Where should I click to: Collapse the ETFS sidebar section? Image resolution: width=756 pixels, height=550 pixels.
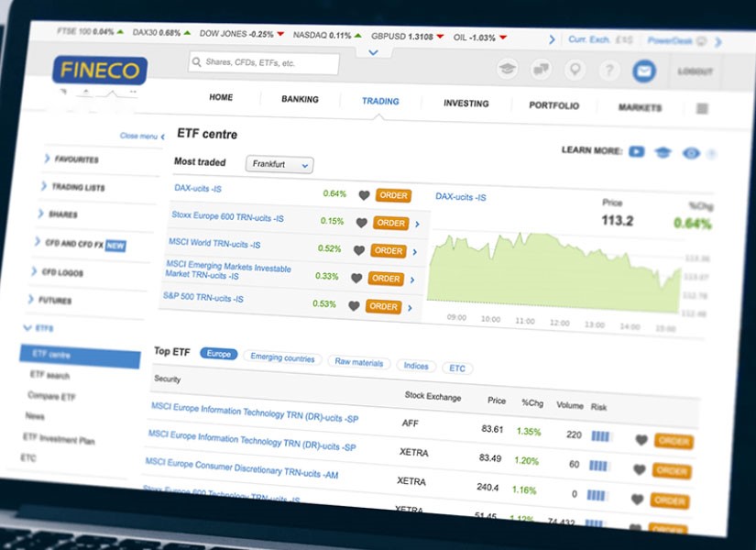click(x=38, y=328)
